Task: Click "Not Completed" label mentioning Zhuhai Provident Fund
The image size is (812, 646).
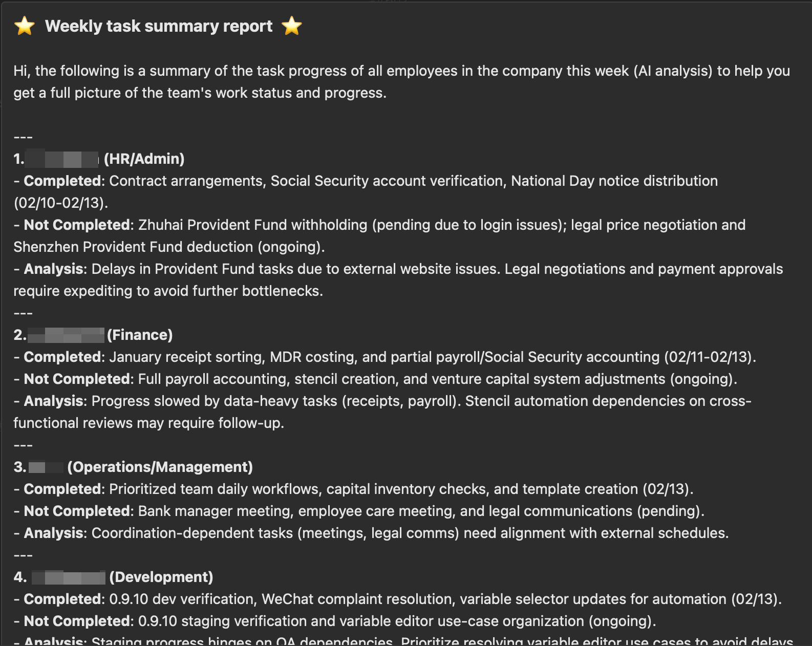Action: 77,225
